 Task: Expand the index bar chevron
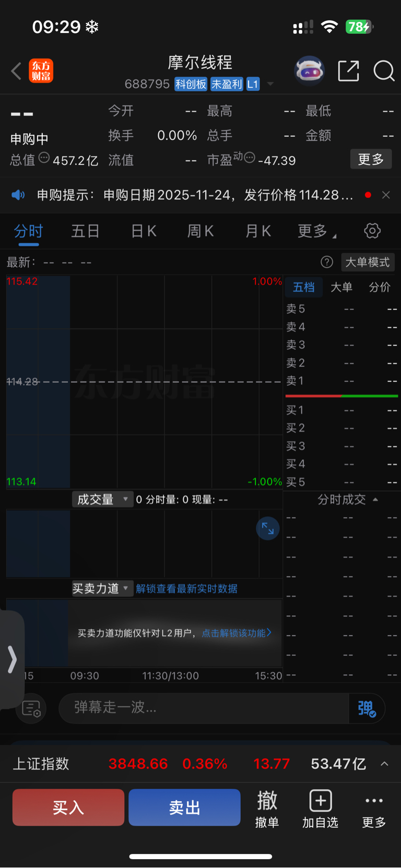[x=384, y=764]
